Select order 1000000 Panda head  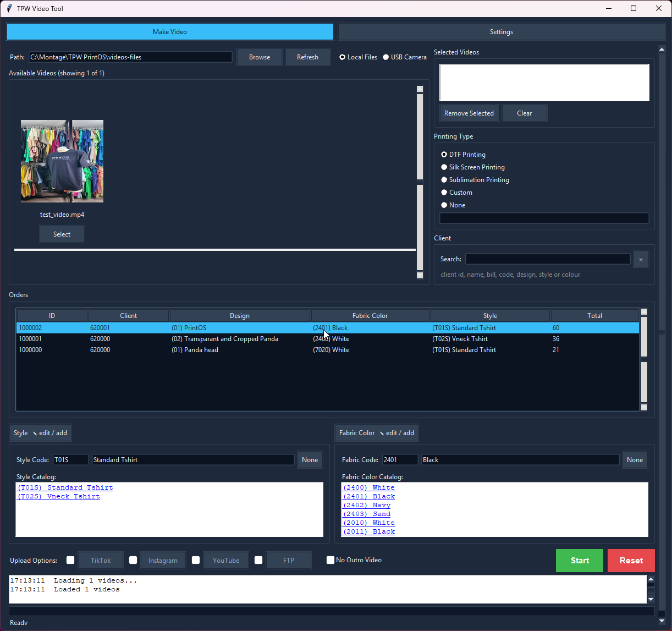pos(328,350)
